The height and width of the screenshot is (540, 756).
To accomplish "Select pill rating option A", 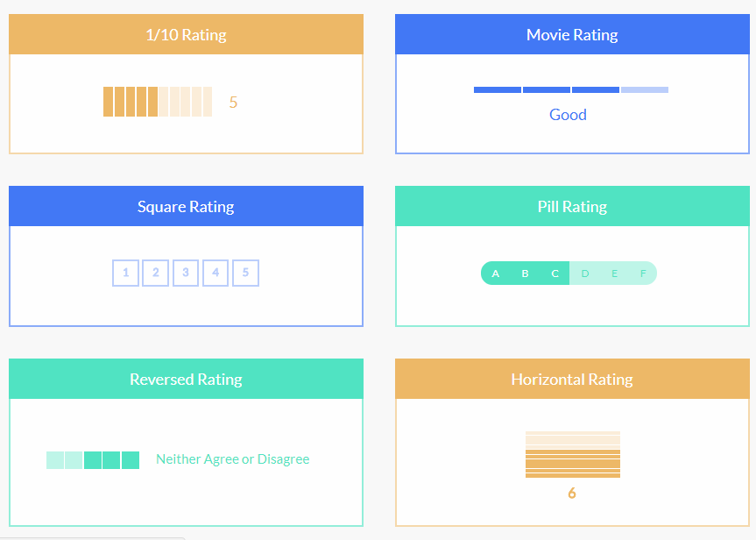I will (x=495, y=274).
